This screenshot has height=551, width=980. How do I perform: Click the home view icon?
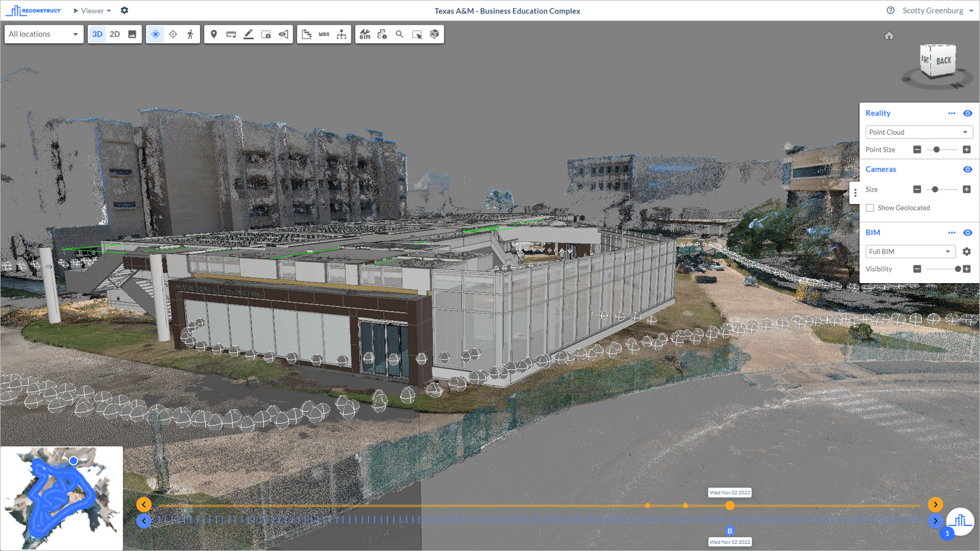[x=889, y=35]
